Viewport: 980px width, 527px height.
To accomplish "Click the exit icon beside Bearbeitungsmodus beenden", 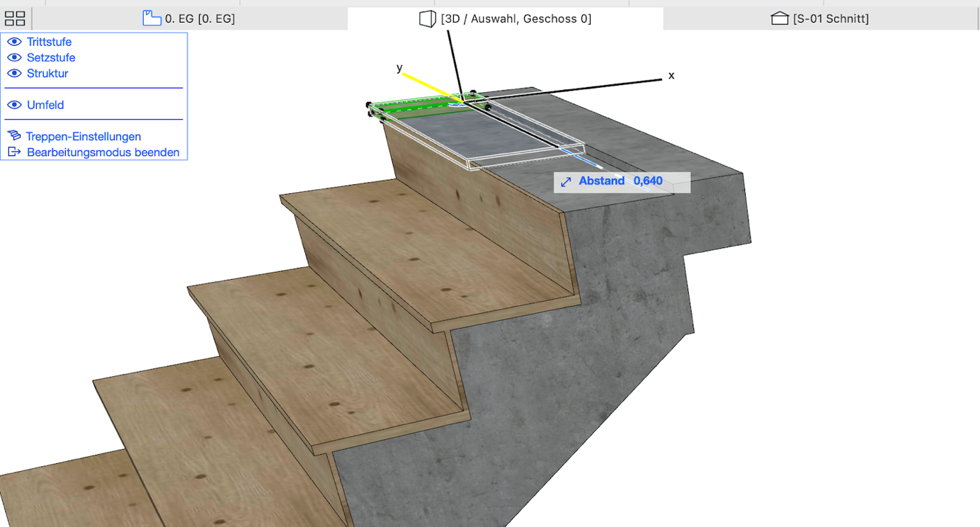I will tap(14, 152).
